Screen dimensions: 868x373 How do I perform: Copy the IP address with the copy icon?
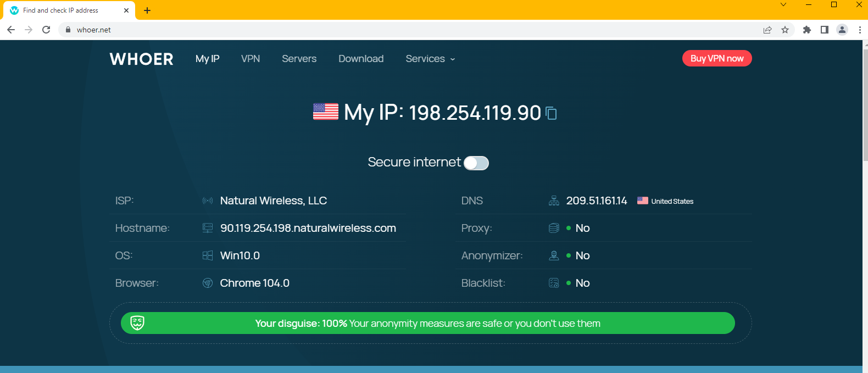[551, 113]
